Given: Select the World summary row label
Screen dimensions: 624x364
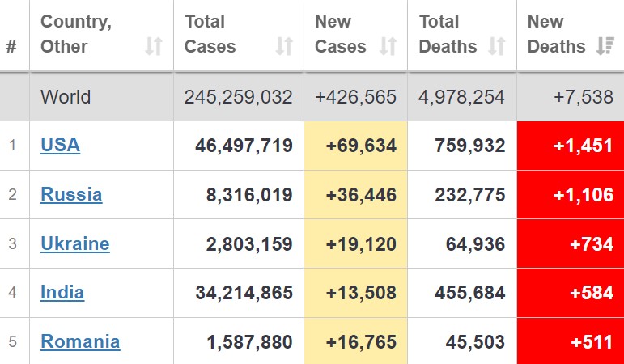Looking at the screenshot, I should tap(66, 97).
